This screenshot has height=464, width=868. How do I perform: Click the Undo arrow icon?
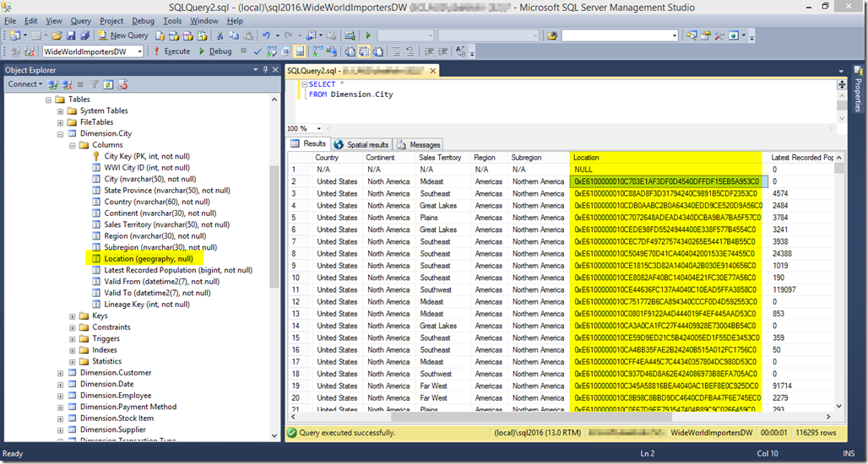pyautogui.click(x=266, y=35)
